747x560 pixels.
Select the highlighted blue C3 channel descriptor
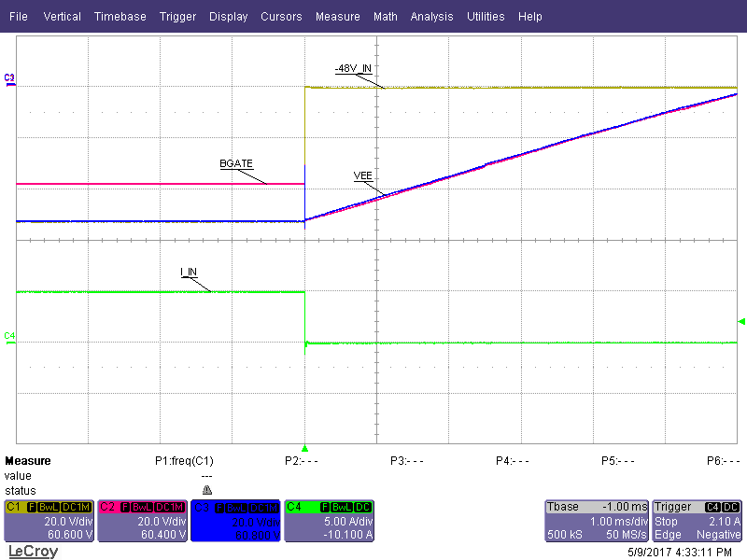tap(235, 521)
